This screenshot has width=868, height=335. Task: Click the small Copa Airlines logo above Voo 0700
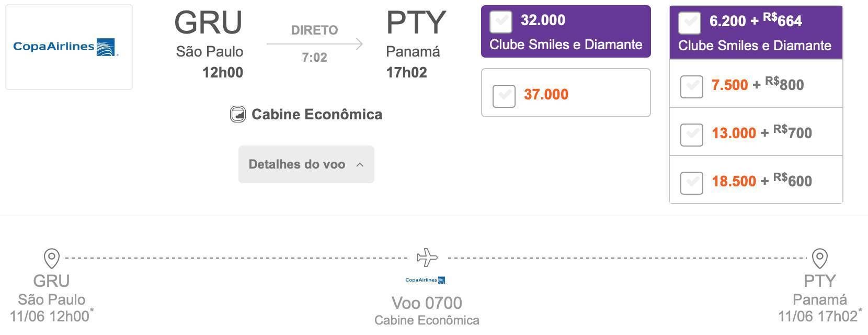[x=426, y=280]
